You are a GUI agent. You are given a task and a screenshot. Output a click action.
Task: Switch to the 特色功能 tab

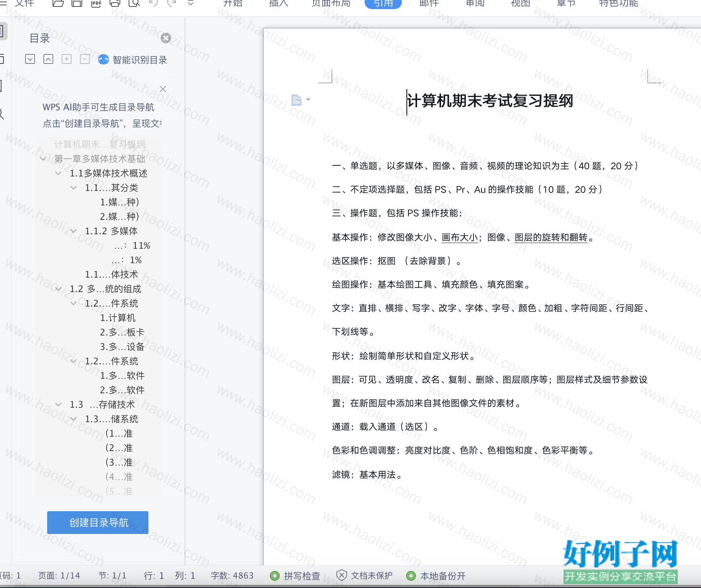click(618, 3)
